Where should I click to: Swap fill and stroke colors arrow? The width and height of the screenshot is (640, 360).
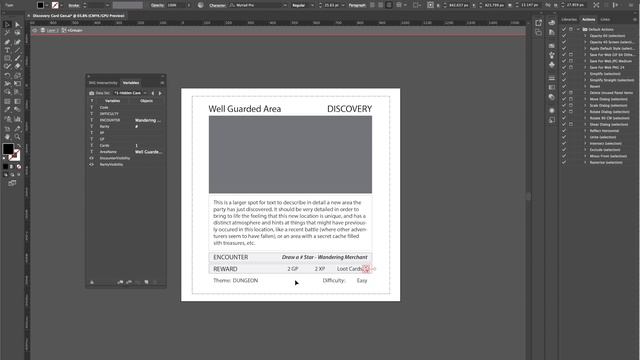pyautogui.click(x=18, y=145)
